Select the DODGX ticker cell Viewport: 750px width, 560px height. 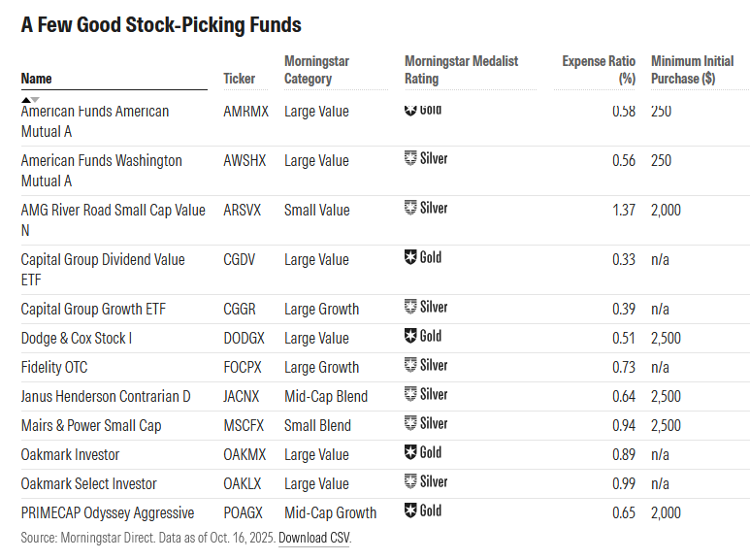coord(244,338)
